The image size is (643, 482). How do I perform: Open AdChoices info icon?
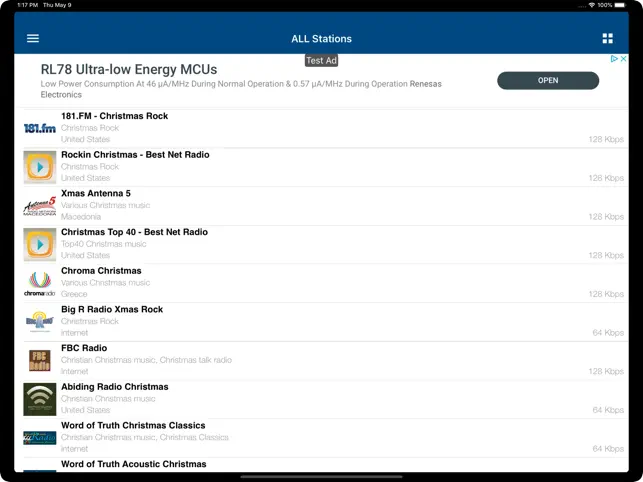coord(614,59)
